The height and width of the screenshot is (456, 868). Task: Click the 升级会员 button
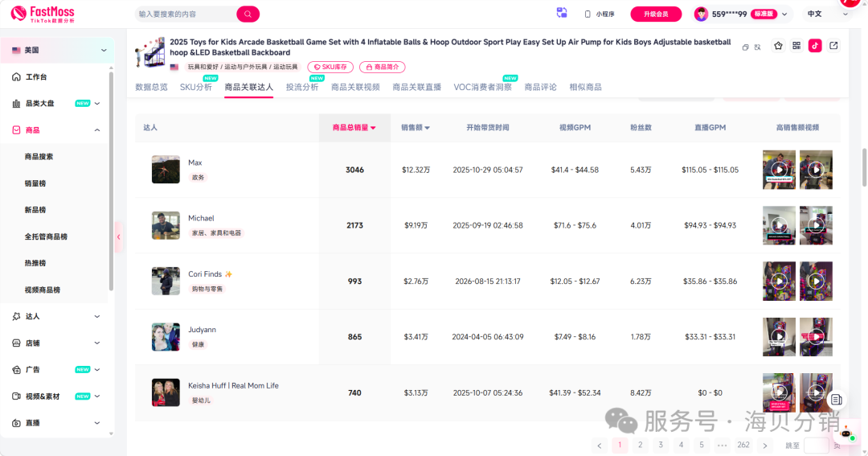[x=656, y=14]
